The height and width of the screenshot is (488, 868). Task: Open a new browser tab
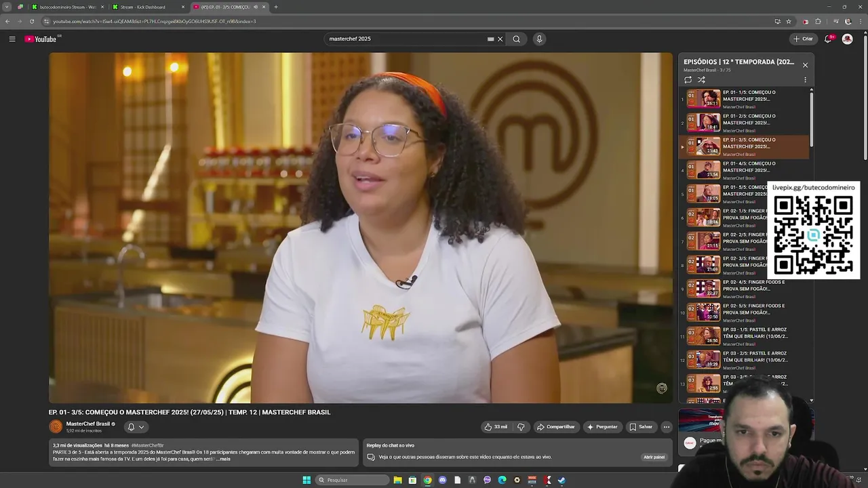(276, 7)
